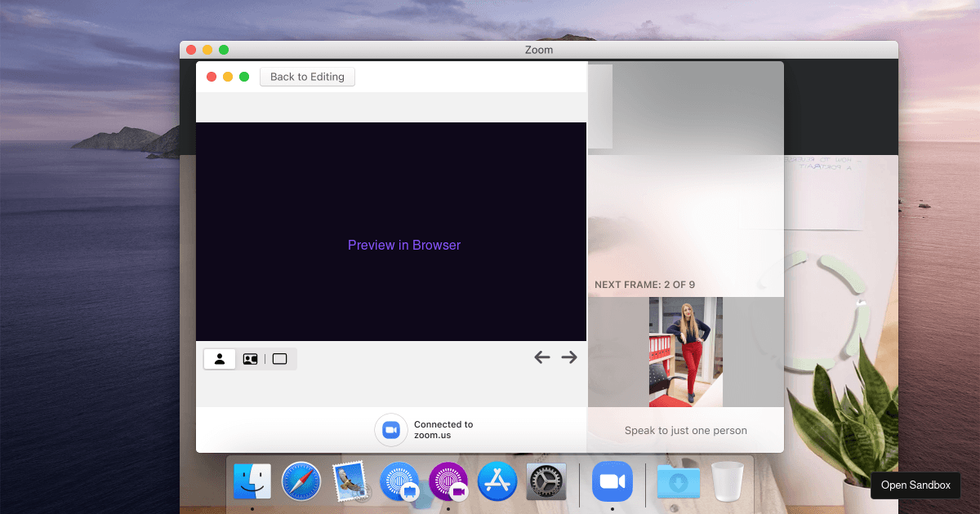Close the background Zoom window
Viewport: 980px width, 514px height.
(x=191, y=50)
